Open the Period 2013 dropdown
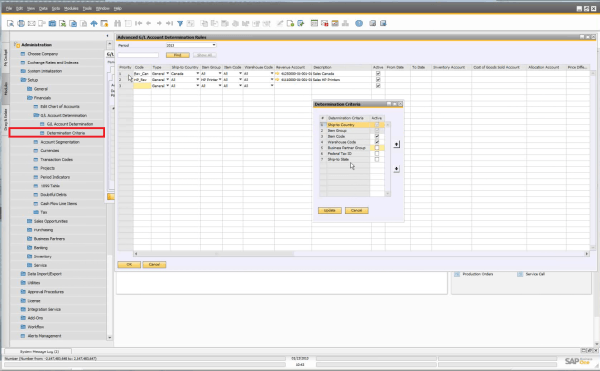600x371 pixels. point(214,45)
